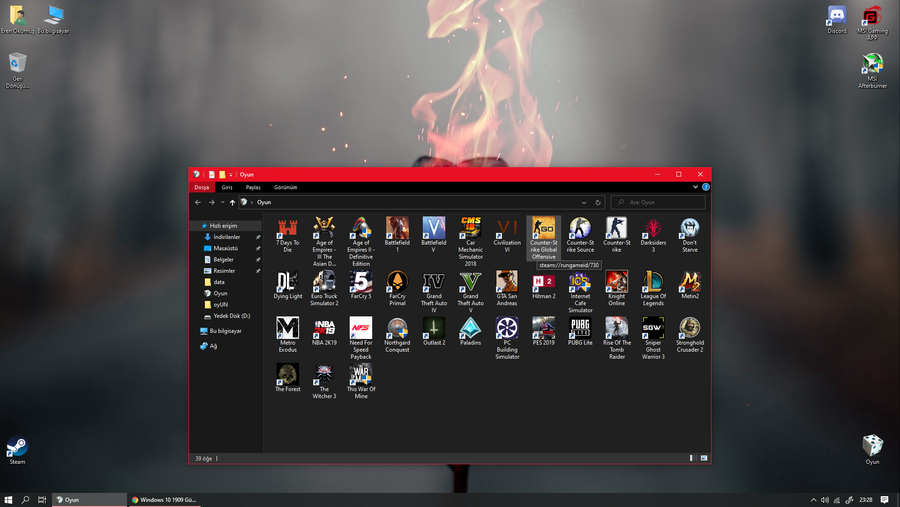The image size is (900, 507).
Task: Refresh the Oyun folder view
Action: (598, 202)
